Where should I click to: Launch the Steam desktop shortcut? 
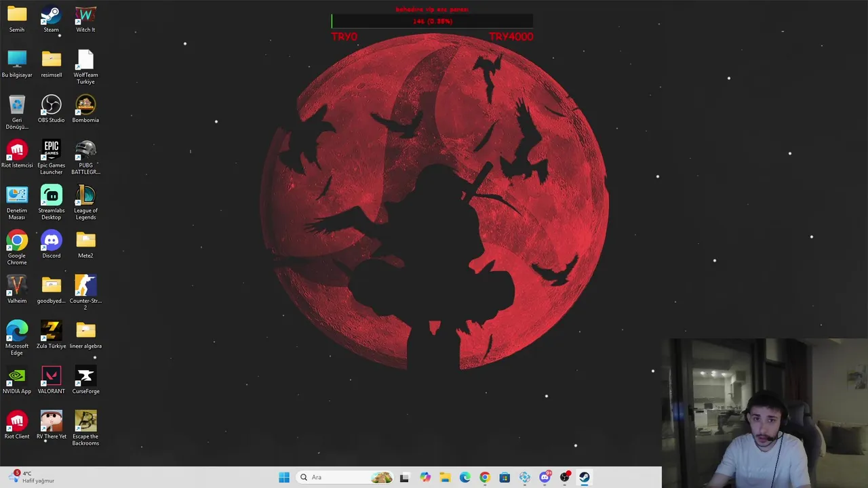coord(51,18)
